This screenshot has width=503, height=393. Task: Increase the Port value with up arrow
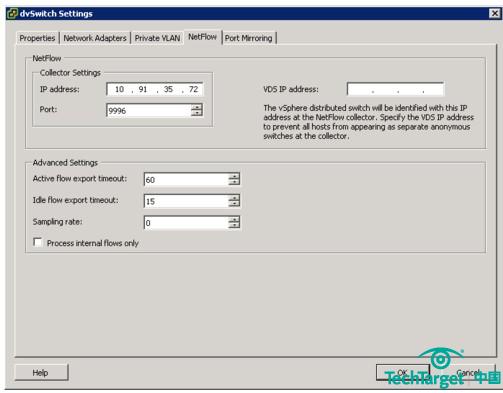pyautogui.click(x=197, y=107)
